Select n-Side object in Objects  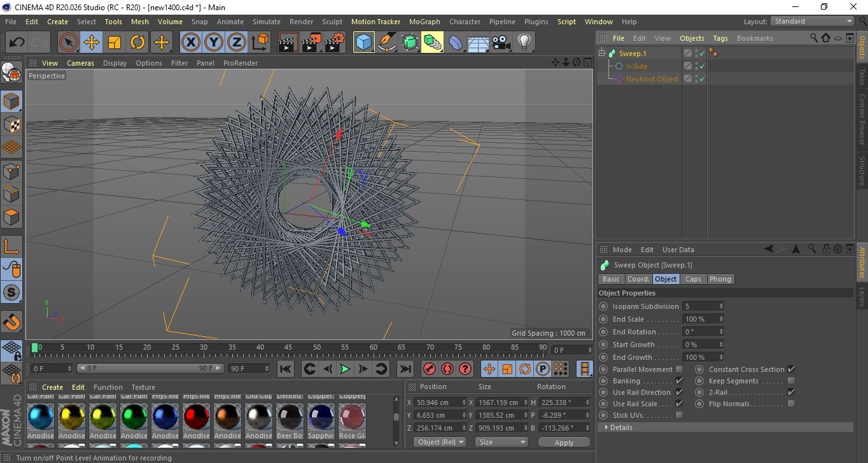coord(636,66)
